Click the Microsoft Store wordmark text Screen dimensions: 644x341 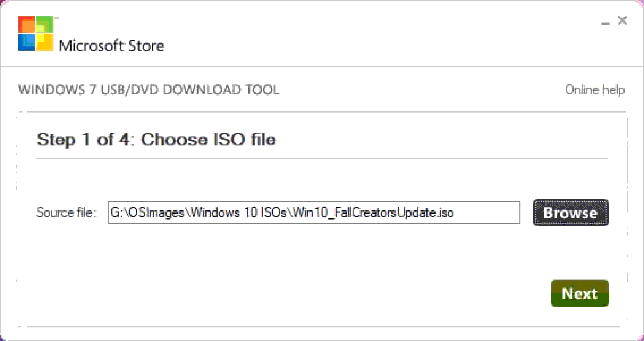coord(112,46)
